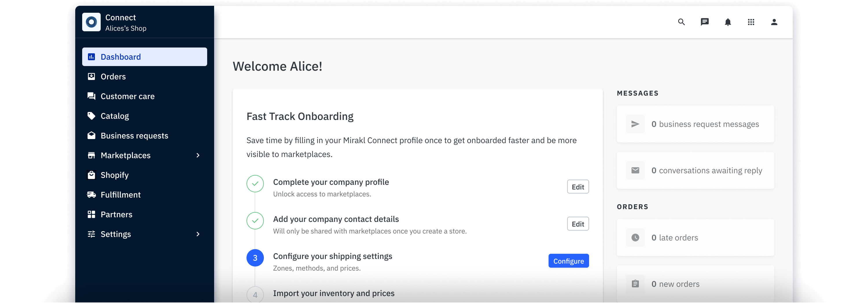Open the chat messages icon

pyautogui.click(x=704, y=22)
